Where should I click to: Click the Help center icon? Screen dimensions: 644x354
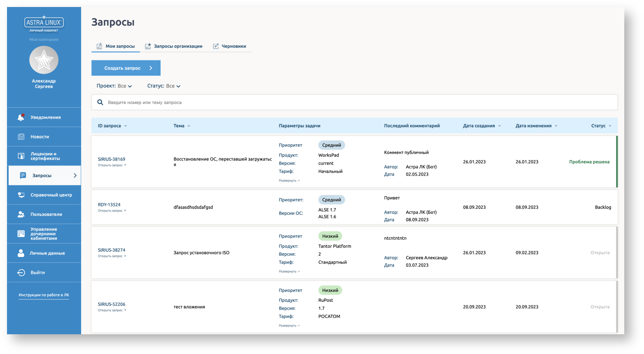pos(21,195)
